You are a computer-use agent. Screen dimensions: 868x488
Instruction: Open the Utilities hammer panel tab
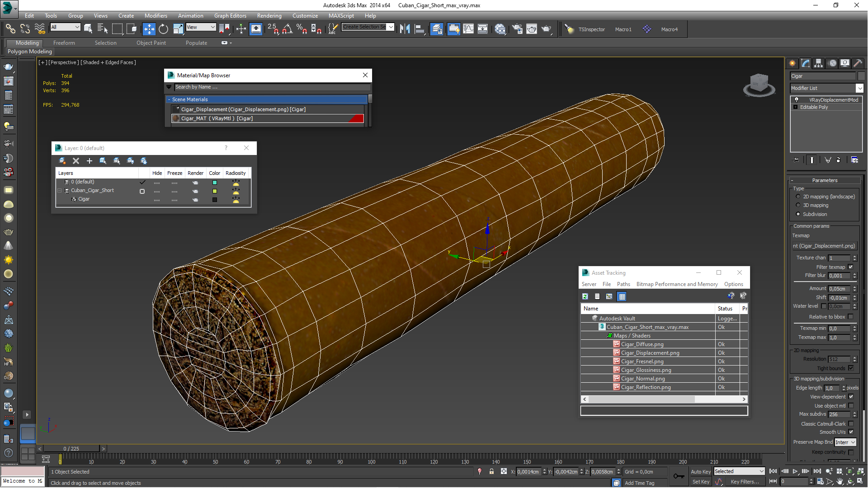click(858, 63)
